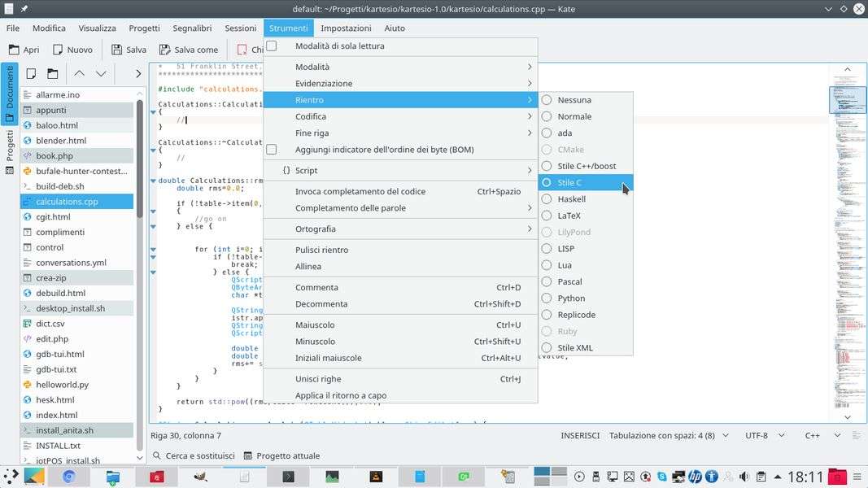Choose Stile C++/boost indentation mode

coord(547,166)
